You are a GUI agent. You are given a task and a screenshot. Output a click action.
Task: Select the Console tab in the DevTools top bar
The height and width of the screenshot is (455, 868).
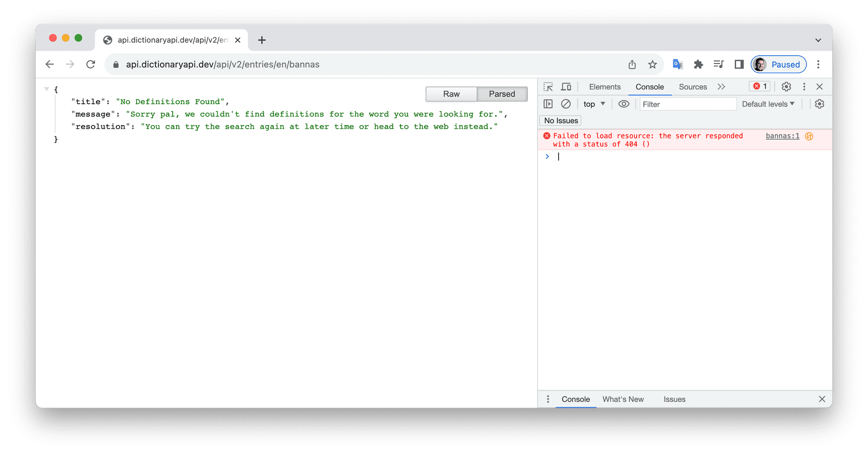click(x=650, y=87)
